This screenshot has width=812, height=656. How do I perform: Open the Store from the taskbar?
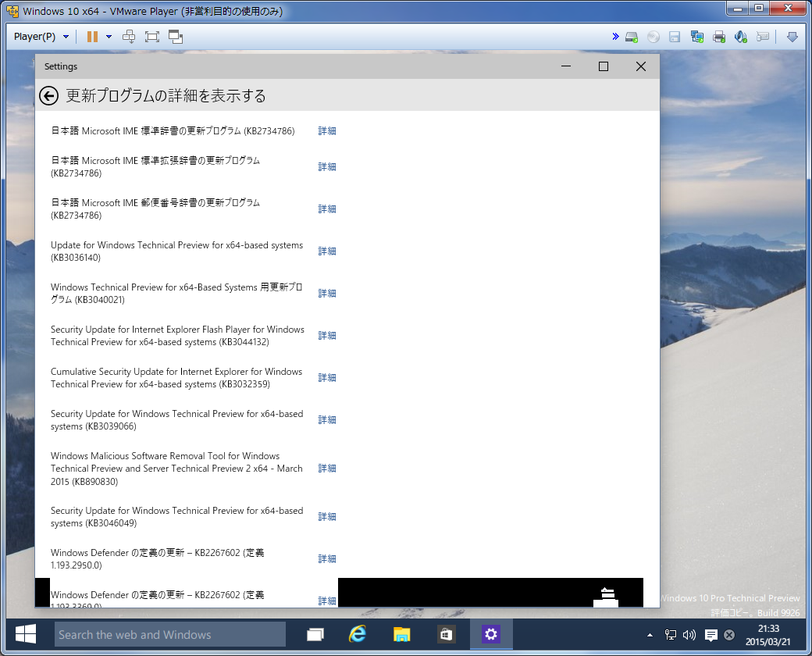pyautogui.click(x=446, y=634)
